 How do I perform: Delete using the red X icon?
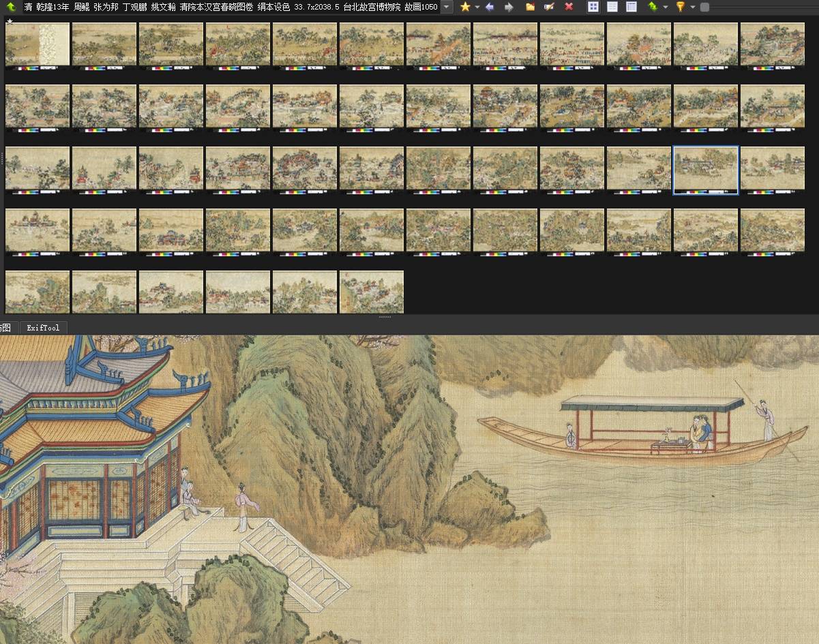coord(569,7)
